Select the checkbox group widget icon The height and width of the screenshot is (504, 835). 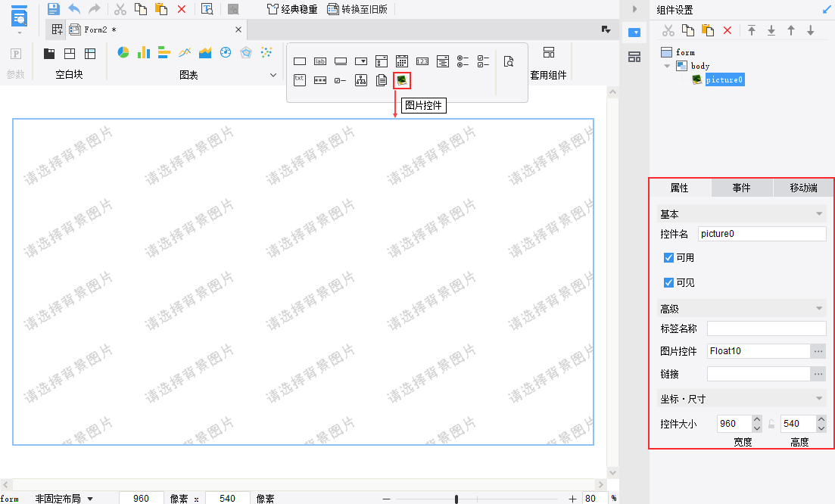[483, 61]
